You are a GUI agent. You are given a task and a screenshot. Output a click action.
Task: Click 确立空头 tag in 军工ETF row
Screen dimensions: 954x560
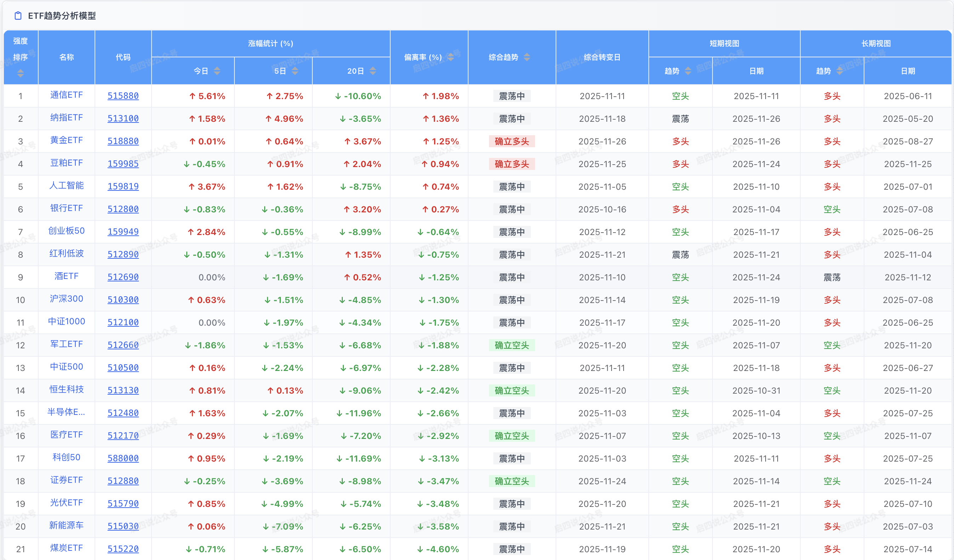(x=511, y=345)
